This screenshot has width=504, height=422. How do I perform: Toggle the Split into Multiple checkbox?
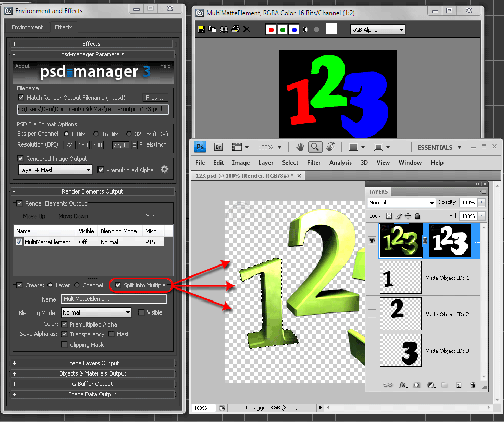118,285
